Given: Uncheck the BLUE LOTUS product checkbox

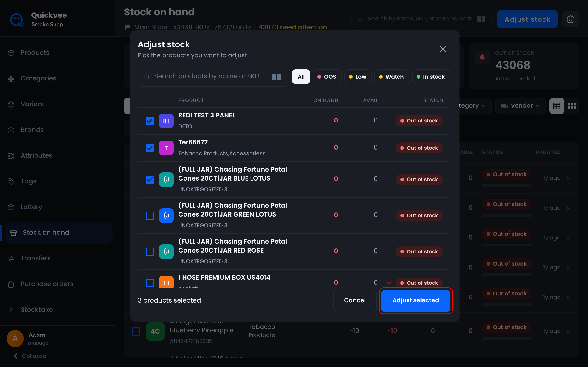Looking at the screenshot, I should pos(150,180).
